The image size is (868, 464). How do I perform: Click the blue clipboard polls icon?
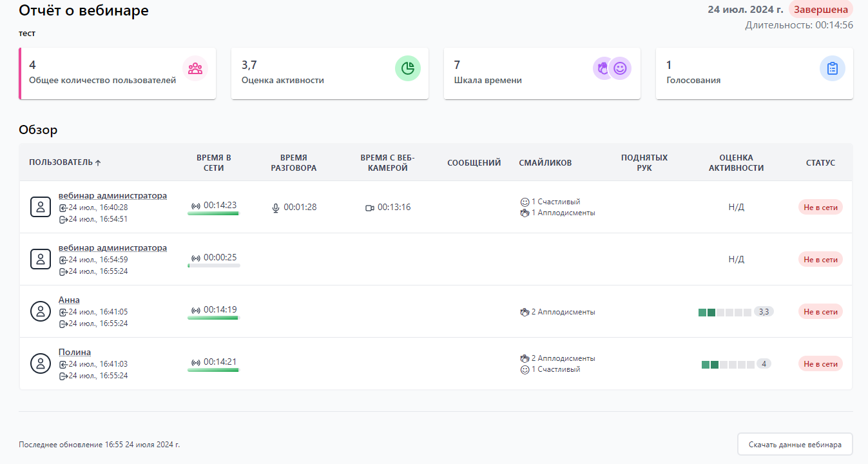coord(833,68)
